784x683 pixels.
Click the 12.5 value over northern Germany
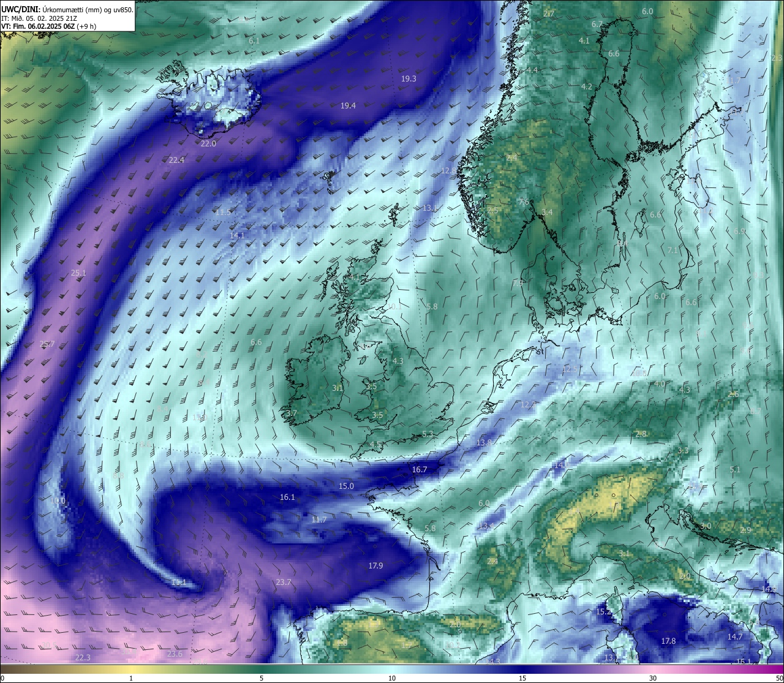[570, 369]
